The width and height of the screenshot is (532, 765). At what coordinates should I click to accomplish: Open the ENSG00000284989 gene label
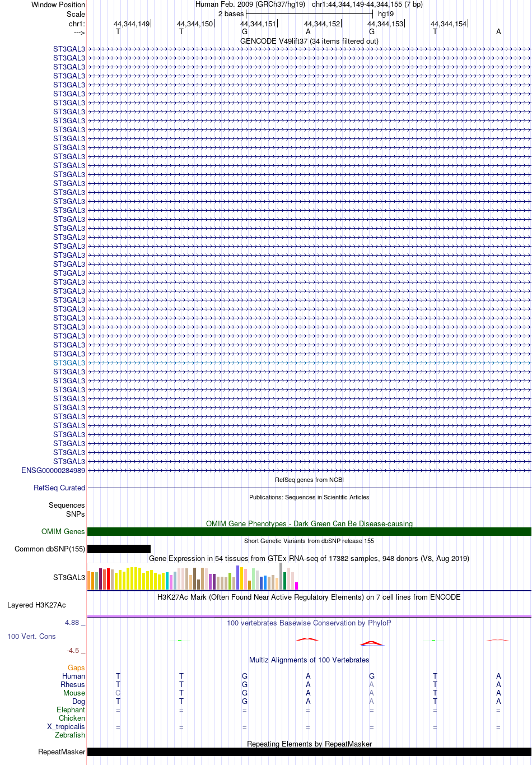(53, 470)
